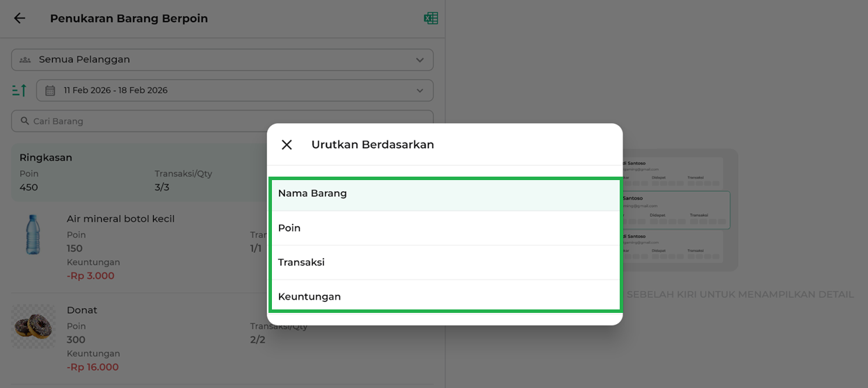Choose Transaksi sort option
This screenshot has width=868, height=388.
pos(445,262)
